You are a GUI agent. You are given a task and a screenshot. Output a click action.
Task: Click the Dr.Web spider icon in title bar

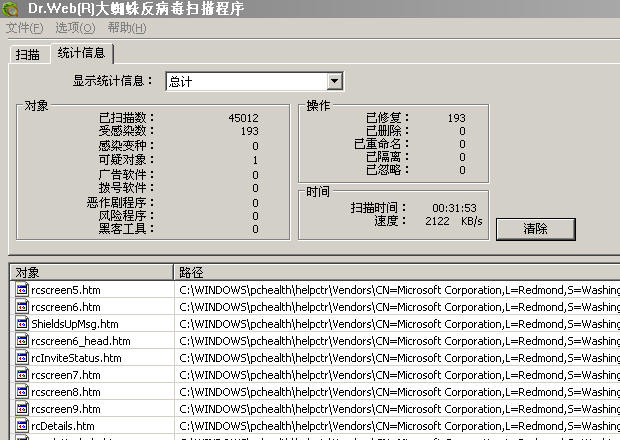coord(10,9)
